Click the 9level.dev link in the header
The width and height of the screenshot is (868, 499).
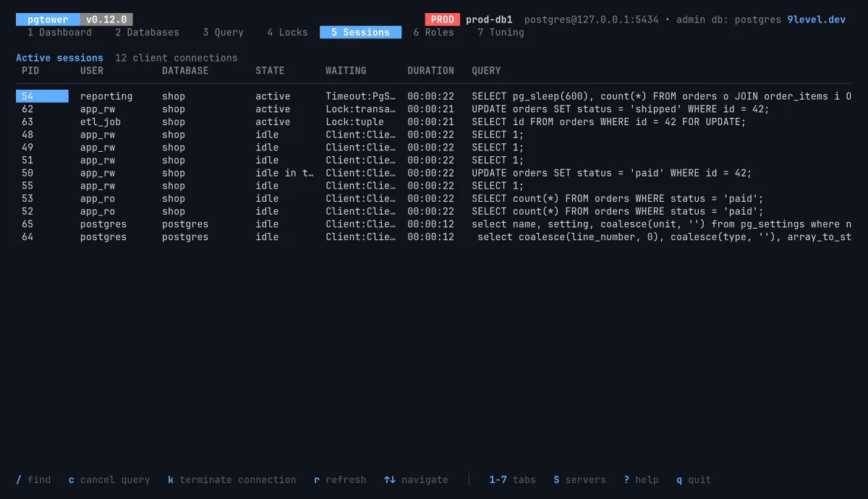tap(816, 20)
